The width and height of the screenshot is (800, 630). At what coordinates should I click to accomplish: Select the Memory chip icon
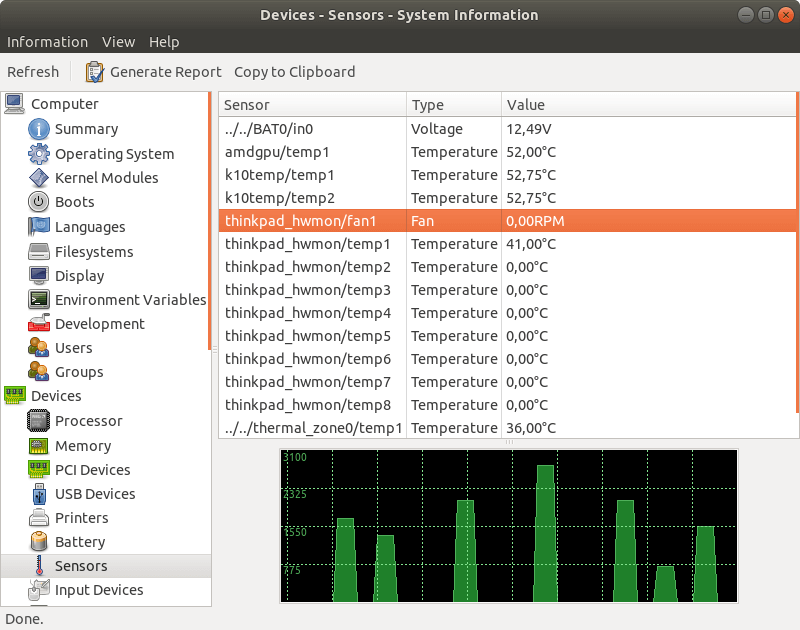tap(39, 446)
